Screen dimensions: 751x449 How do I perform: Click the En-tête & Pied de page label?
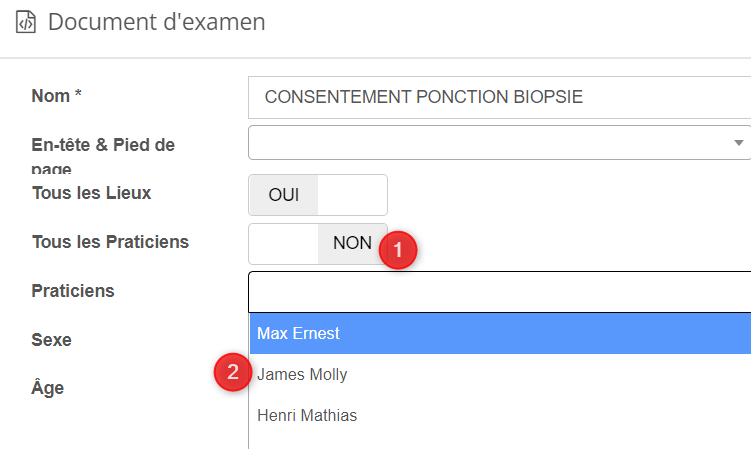coord(103,145)
